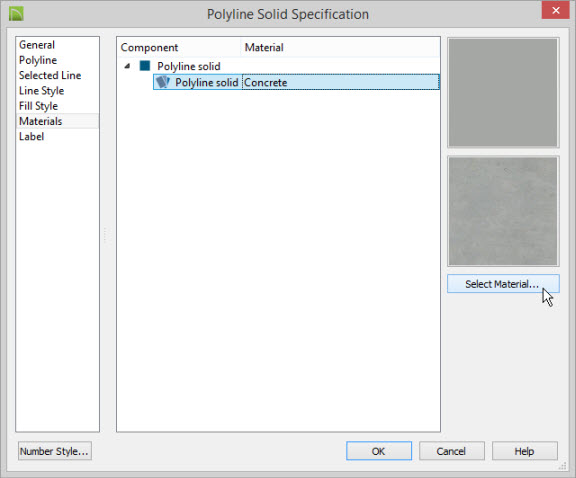Open the Number Style settings
Image resolution: width=576 pixels, height=478 pixels.
[x=54, y=451]
